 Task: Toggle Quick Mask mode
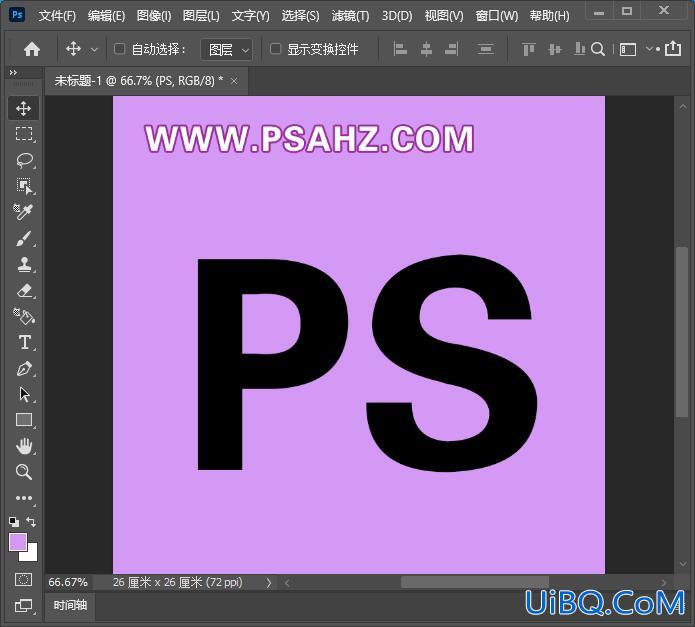click(x=23, y=580)
